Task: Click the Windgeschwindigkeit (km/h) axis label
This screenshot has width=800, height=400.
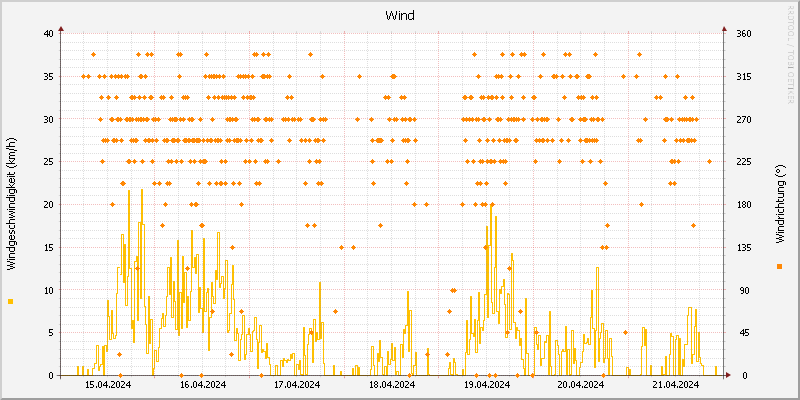Action: point(12,205)
